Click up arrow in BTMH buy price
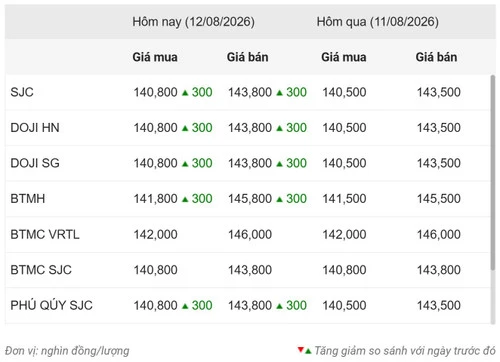The image size is (500, 362). (x=185, y=199)
